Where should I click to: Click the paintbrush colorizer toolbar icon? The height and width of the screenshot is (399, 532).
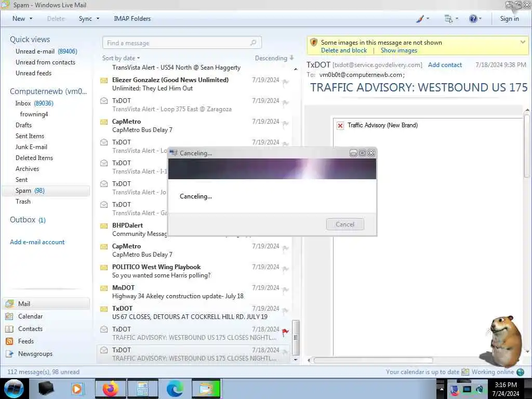(x=420, y=19)
